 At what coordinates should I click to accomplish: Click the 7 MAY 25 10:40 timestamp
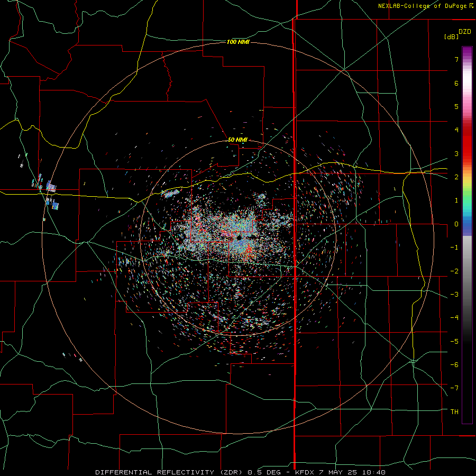point(352,472)
